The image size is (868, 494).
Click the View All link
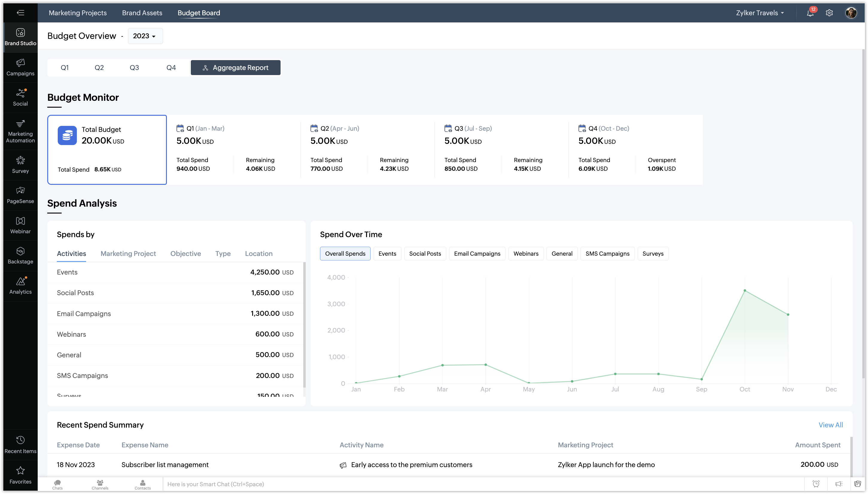[830, 425]
